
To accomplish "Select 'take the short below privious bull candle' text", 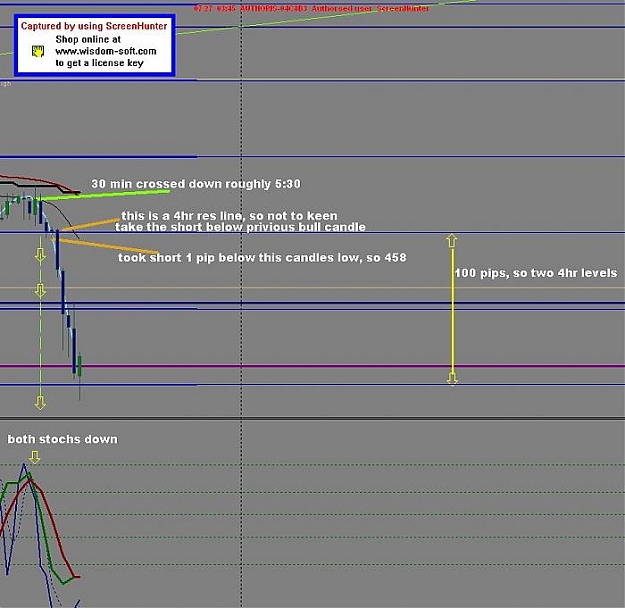I will point(240,227).
